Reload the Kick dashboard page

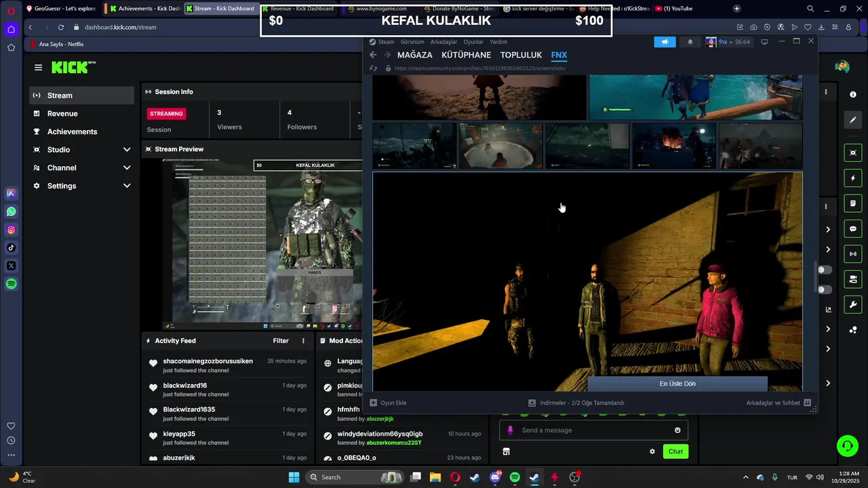tap(60, 27)
